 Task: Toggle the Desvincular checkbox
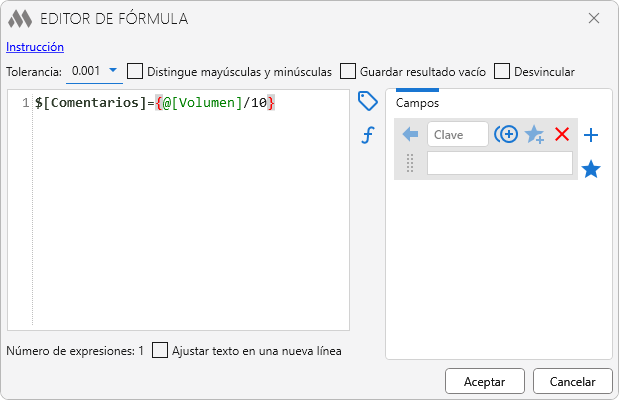(x=502, y=71)
